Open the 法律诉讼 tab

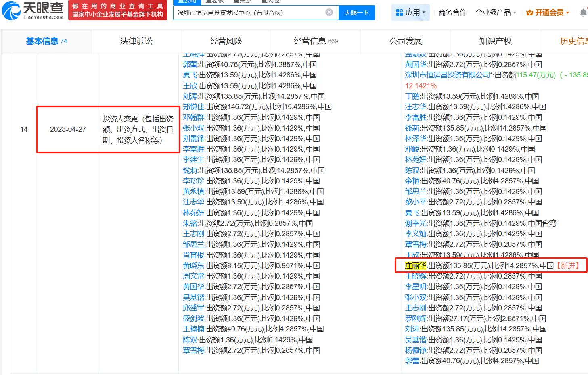(x=136, y=41)
